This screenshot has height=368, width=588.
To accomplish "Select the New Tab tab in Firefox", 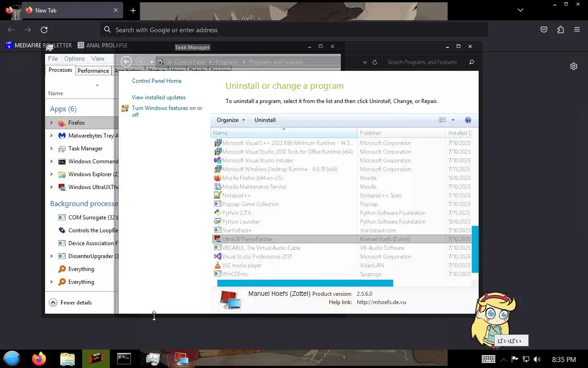I will coord(71,10).
